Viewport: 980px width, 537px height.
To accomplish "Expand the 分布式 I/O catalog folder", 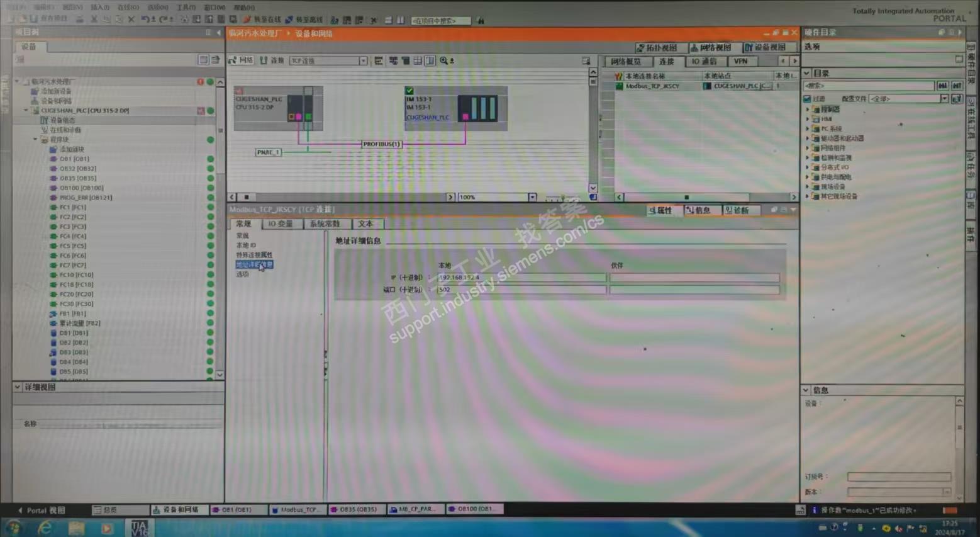I will (x=808, y=167).
